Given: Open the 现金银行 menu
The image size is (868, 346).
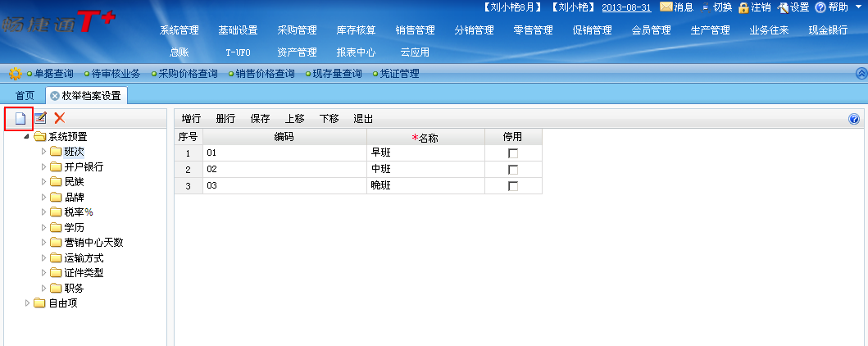Looking at the screenshot, I should tap(828, 30).
